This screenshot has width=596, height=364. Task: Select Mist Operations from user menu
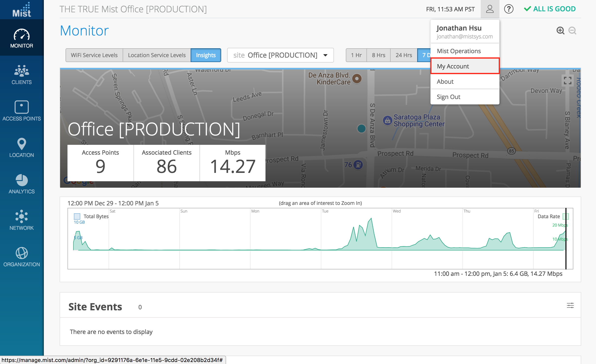coord(465,51)
